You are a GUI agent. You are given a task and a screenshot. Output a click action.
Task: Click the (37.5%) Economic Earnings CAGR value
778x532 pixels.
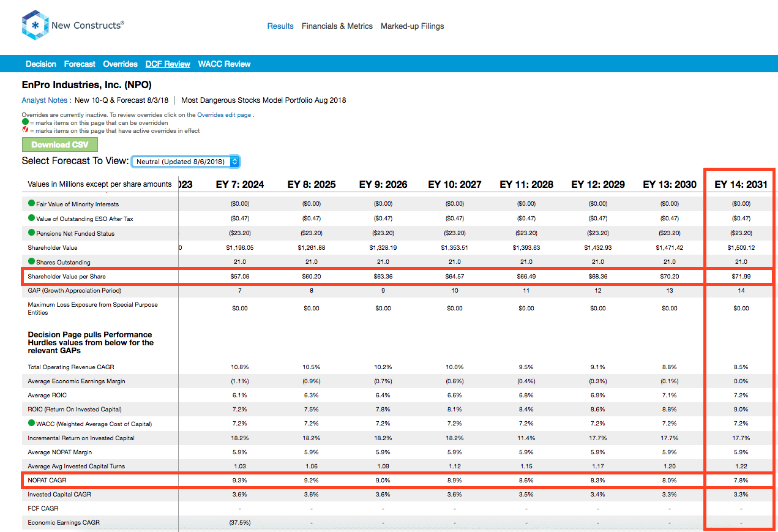tap(240, 522)
